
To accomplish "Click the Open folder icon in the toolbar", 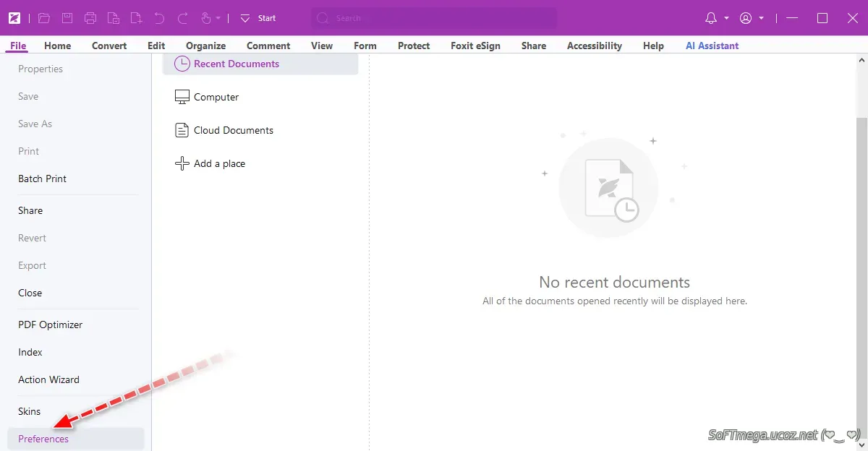I will [x=44, y=18].
